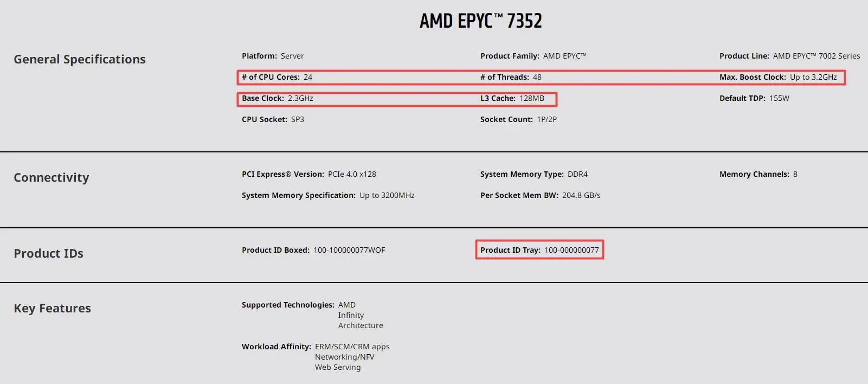Click the Product IDs section heading

49,253
